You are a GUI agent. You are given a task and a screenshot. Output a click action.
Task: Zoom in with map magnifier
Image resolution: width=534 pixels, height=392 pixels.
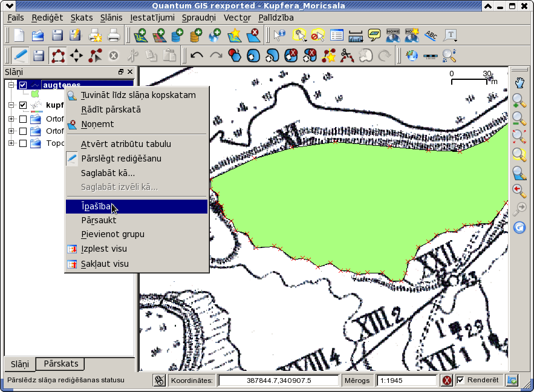pos(519,101)
